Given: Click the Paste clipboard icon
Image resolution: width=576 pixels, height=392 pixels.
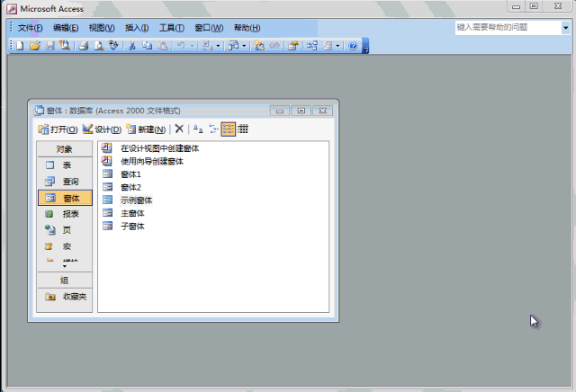Looking at the screenshot, I should coord(162,46).
